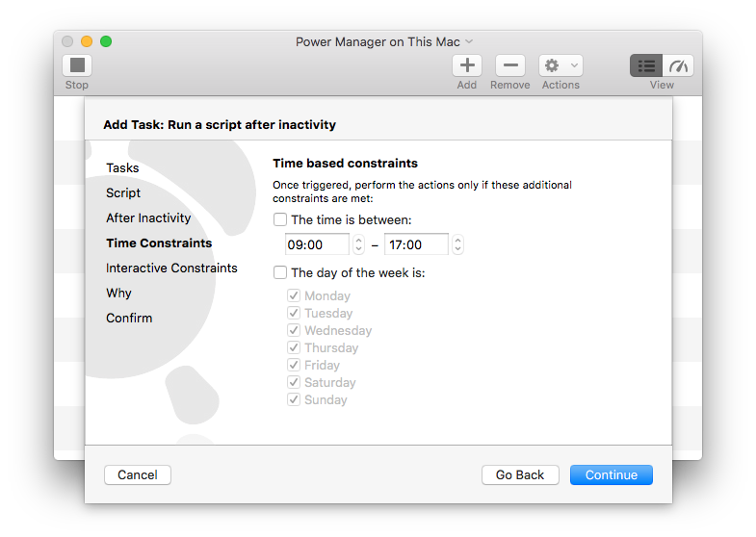756x537 pixels.
Task: Select the Interactive Constraints step
Action: [x=171, y=268]
